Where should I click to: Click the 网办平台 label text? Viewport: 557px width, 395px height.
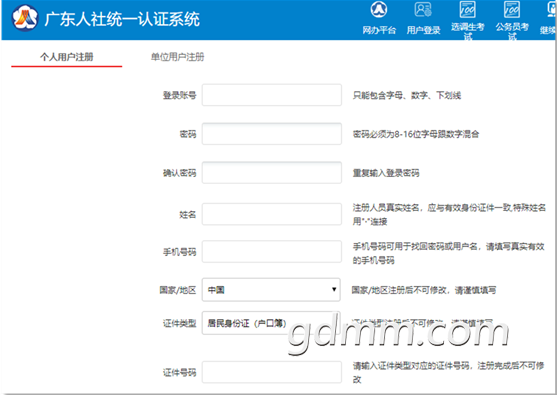point(379,30)
